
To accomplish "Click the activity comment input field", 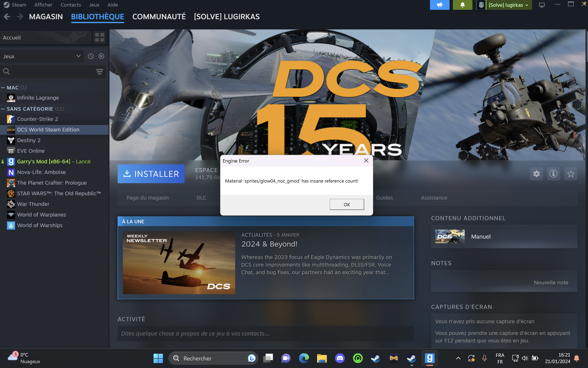I will click(x=266, y=333).
